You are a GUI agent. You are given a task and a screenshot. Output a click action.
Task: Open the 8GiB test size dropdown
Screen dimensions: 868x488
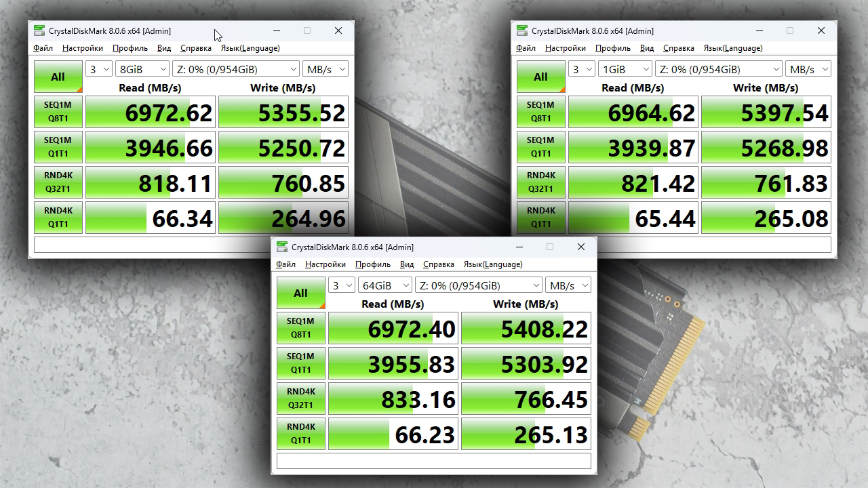click(x=142, y=69)
